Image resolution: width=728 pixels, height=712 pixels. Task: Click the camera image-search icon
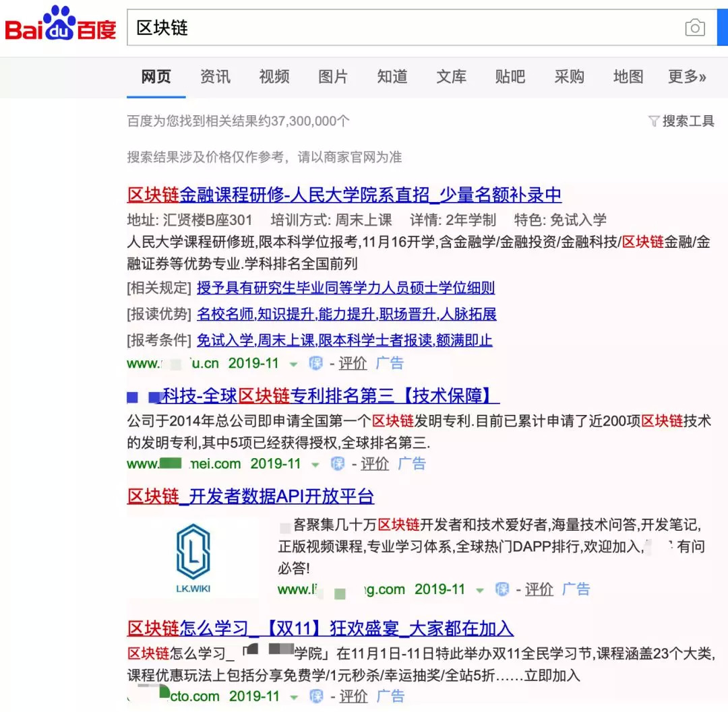[x=694, y=28]
